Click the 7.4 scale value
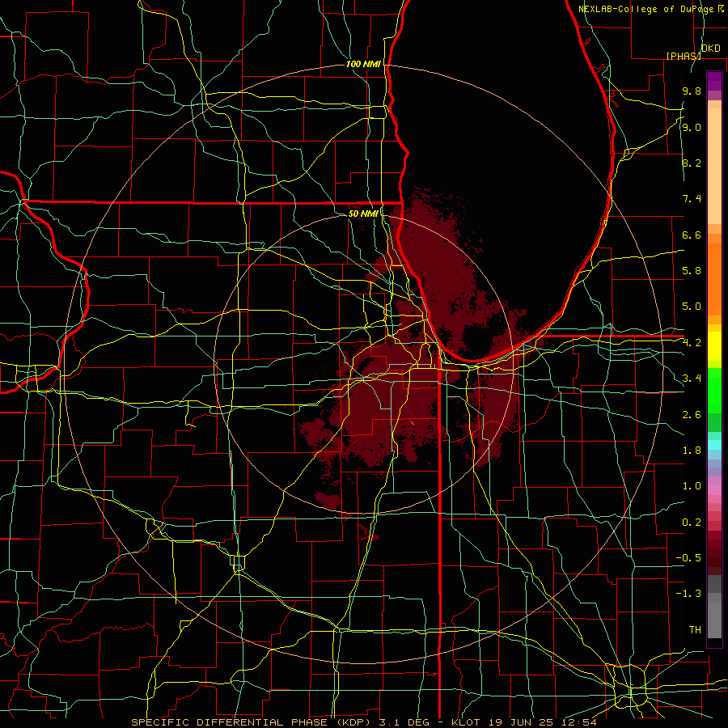The image size is (728, 728). coord(692,199)
